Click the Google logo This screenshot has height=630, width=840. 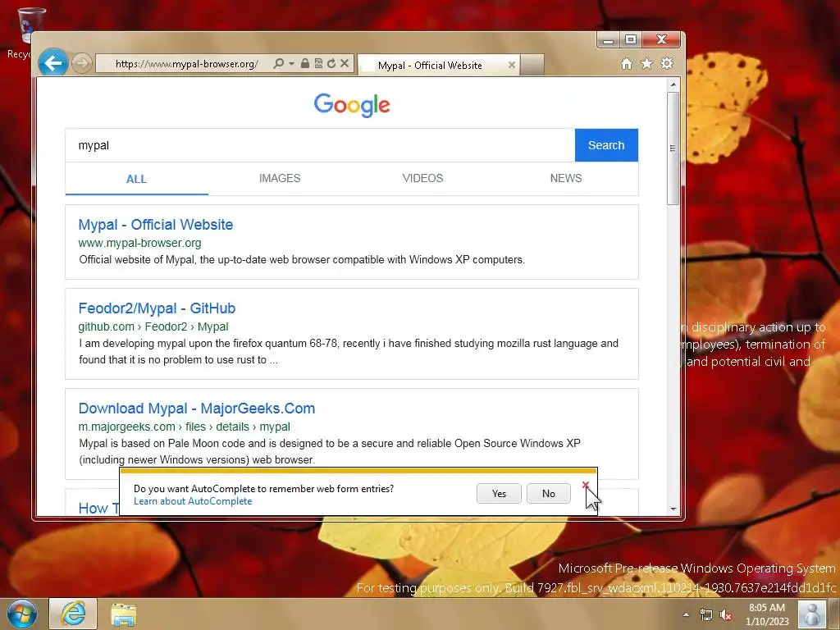click(352, 105)
